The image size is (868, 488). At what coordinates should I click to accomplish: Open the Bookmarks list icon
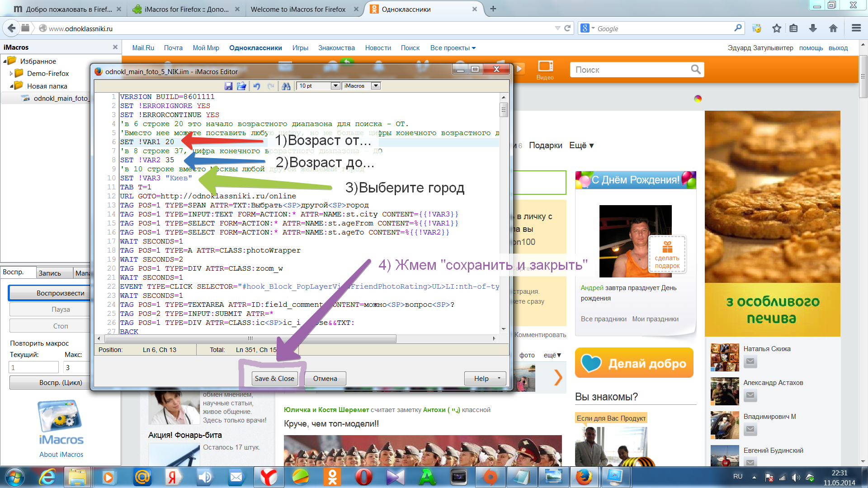[793, 28]
